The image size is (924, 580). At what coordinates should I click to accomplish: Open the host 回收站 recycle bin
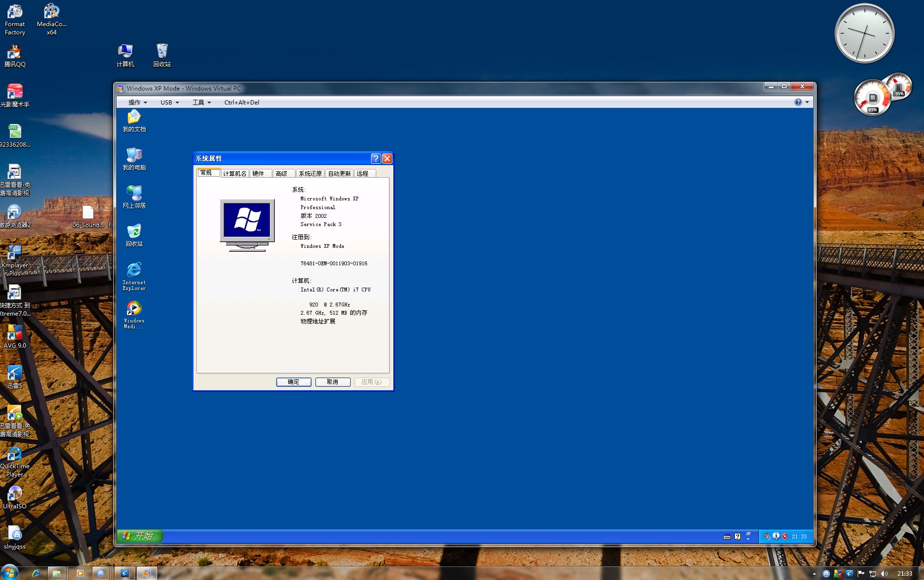pyautogui.click(x=162, y=56)
